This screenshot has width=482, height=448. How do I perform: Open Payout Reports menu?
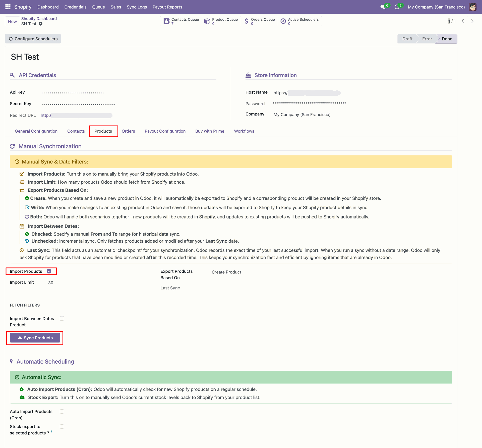(167, 7)
